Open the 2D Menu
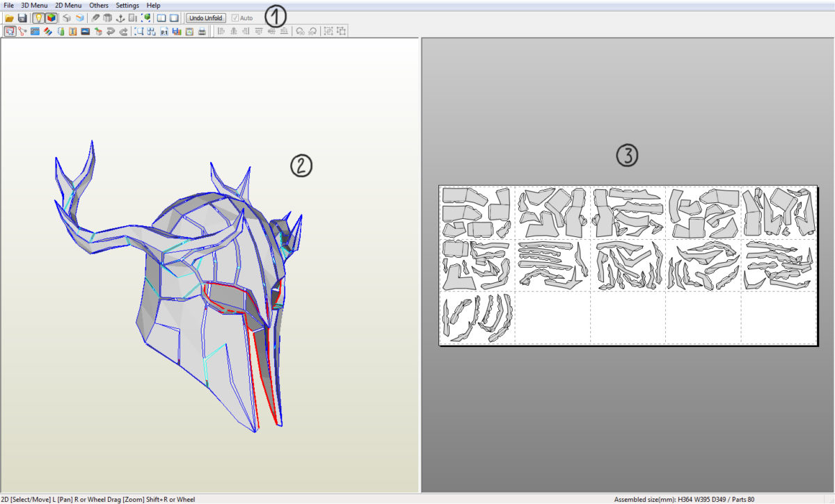Image resolution: width=835 pixels, height=504 pixels. pos(67,5)
